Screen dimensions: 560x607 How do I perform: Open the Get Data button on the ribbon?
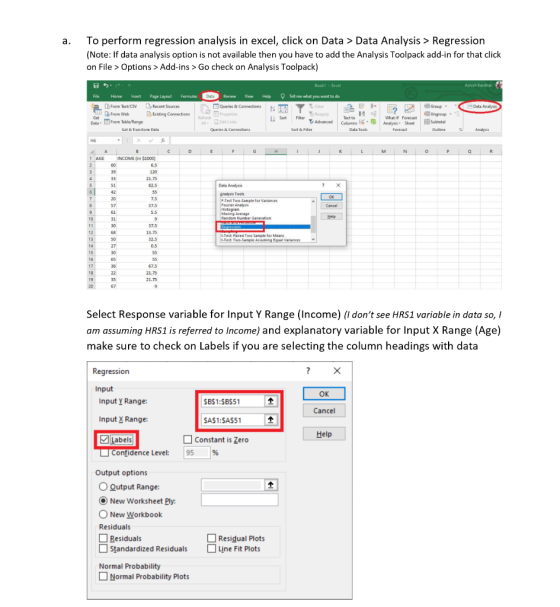96,115
